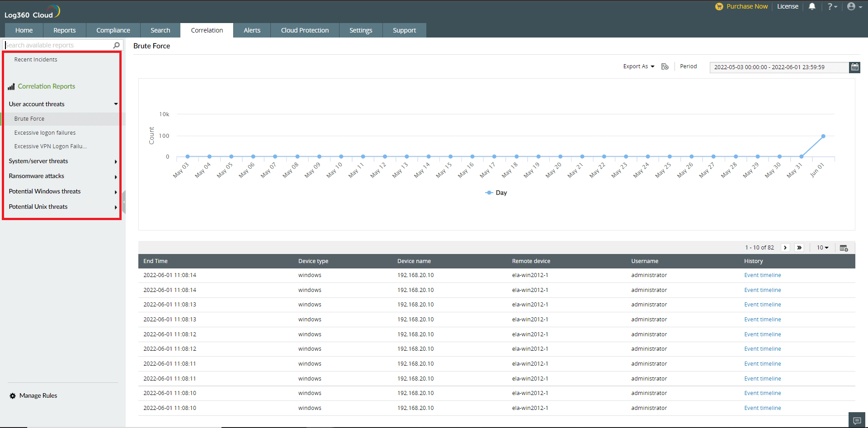
Task: Select the Correlation Reports bar-chart icon
Action: pyautogui.click(x=12, y=86)
